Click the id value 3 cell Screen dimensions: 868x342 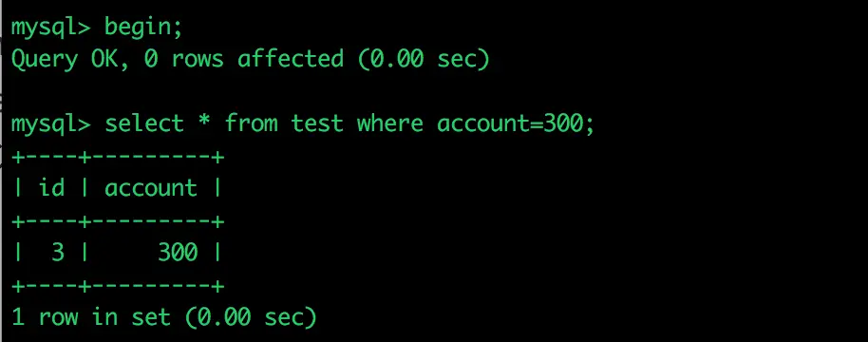[58, 253]
